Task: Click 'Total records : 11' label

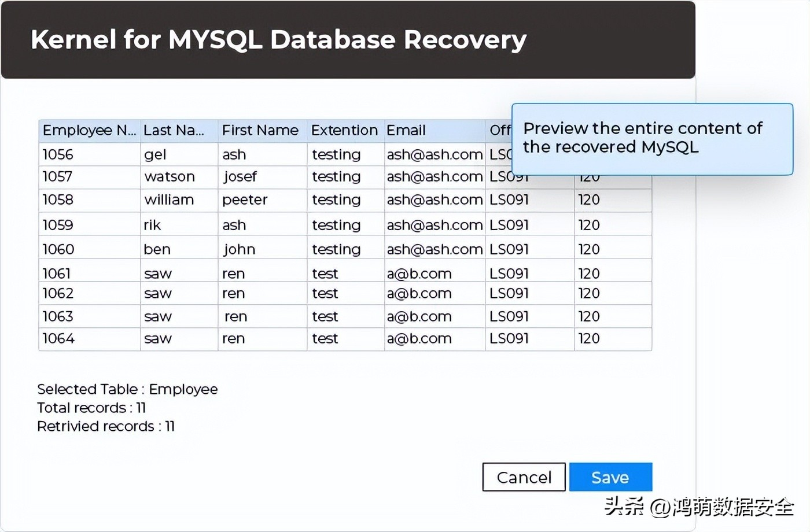Action: tap(91, 408)
